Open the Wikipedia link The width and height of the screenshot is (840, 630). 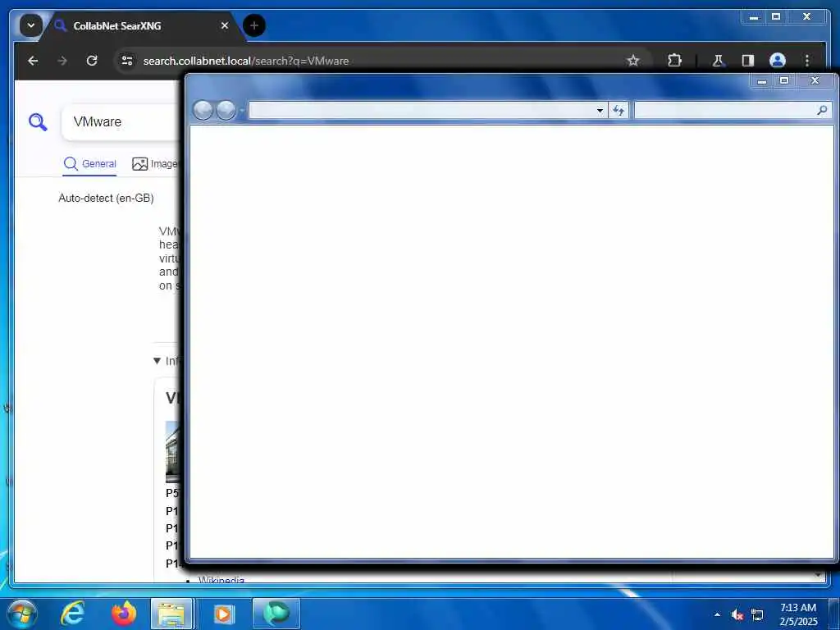[221, 580]
